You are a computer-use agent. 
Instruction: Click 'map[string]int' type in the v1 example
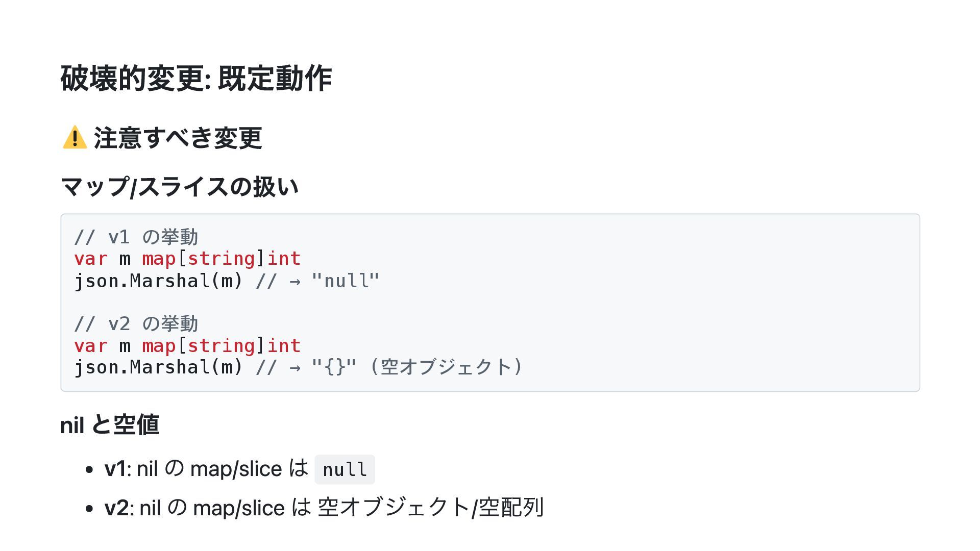(x=221, y=259)
